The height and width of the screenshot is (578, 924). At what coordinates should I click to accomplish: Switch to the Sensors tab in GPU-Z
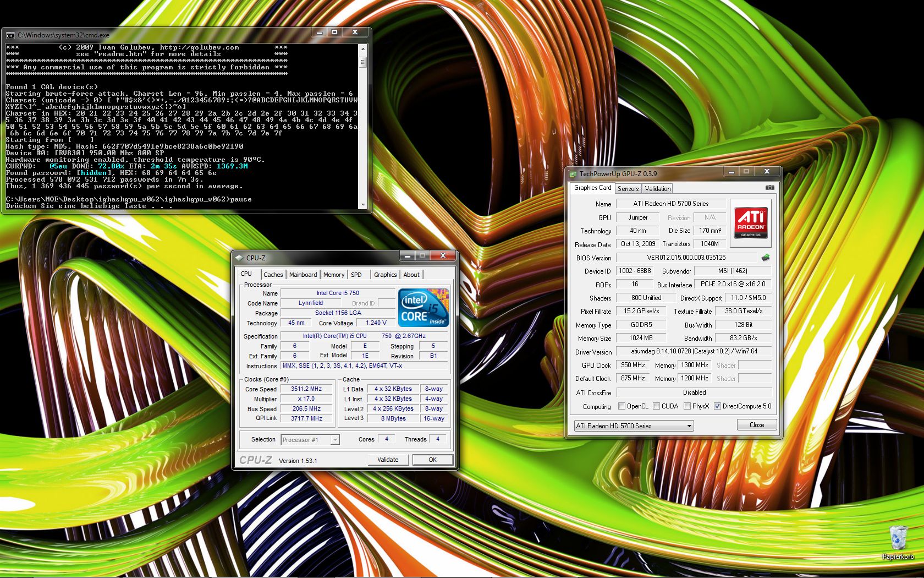[628, 189]
